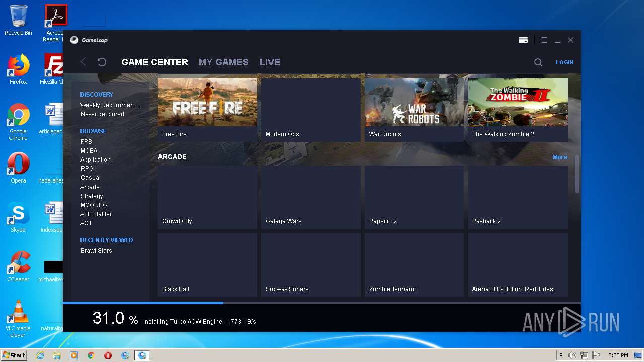Open VLC media player desktop icon
Image resolution: width=644 pixels, height=362 pixels.
click(18, 319)
